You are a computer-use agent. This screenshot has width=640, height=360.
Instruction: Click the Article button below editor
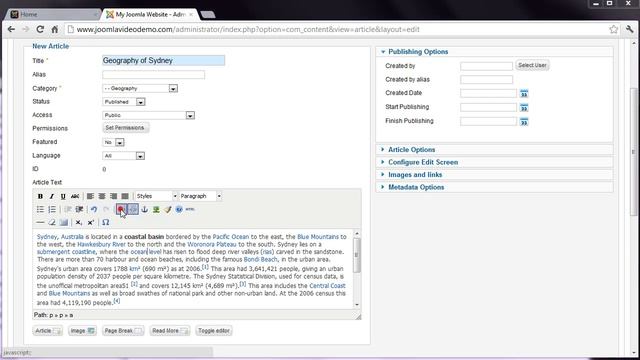click(47, 331)
